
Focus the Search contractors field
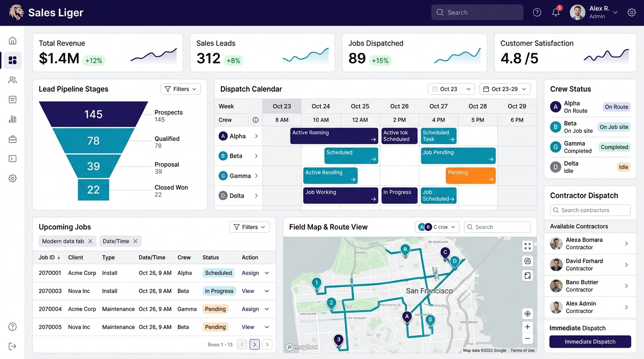click(x=590, y=210)
